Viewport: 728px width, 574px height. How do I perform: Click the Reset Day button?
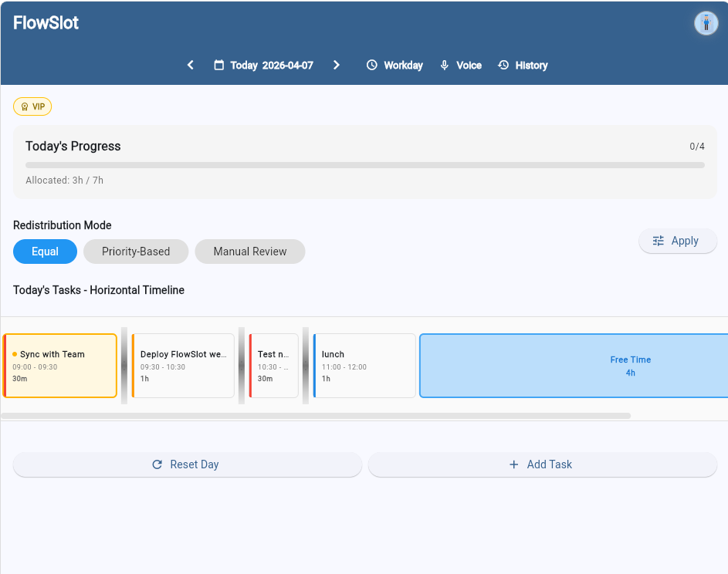click(187, 464)
